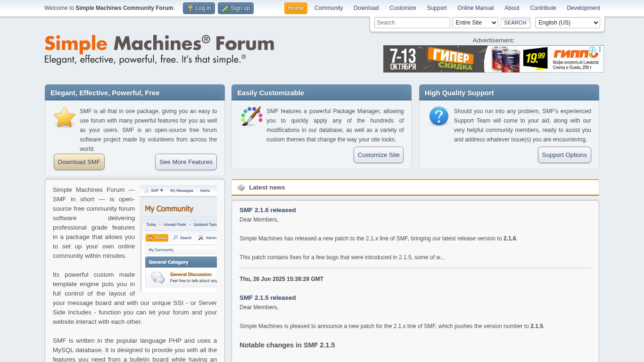Click the date Thu, 26 Jun 2025 15:38:28 GMT

[281, 279]
